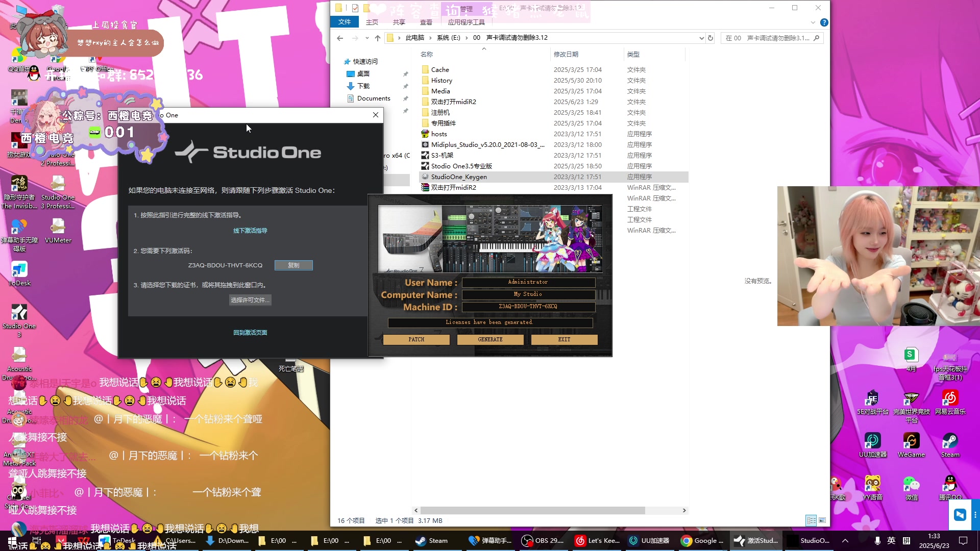Show hidden tray icons chevron

(x=845, y=541)
